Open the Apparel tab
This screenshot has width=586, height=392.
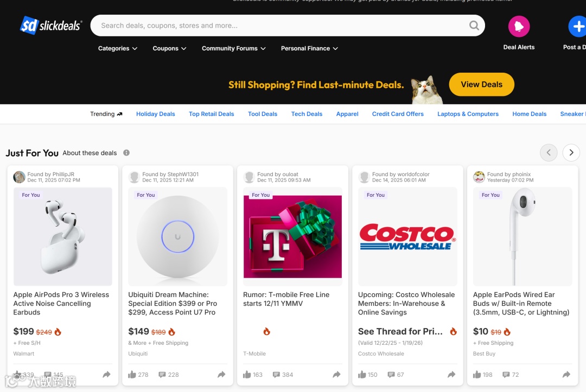[347, 114]
